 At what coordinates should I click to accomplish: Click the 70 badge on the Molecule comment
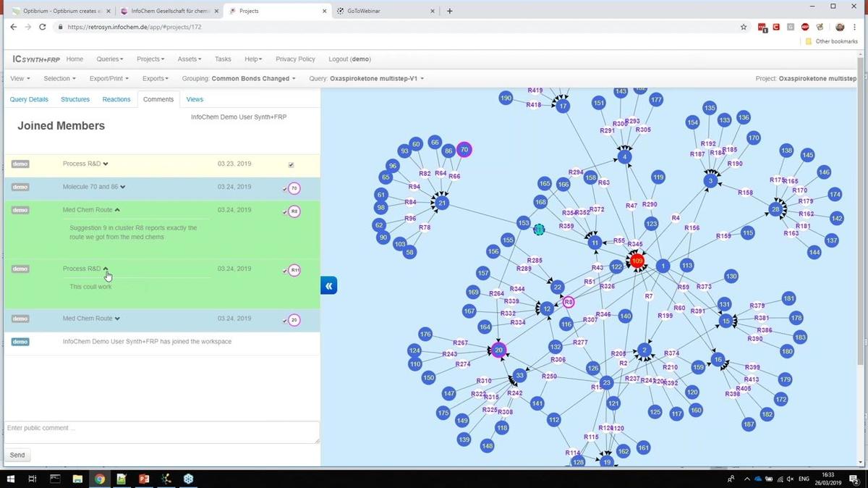point(294,188)
